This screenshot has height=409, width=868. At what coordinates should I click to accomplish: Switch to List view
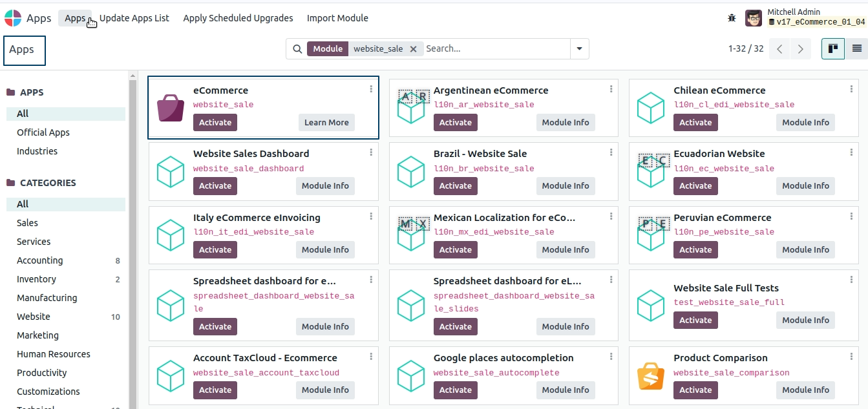pos(856,48)
